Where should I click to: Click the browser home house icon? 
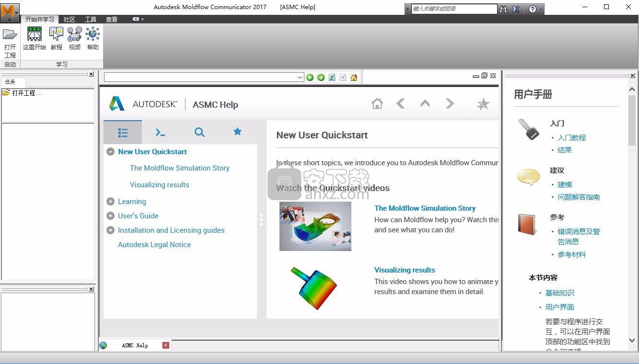pyautogui.click(x=354, y=78)
